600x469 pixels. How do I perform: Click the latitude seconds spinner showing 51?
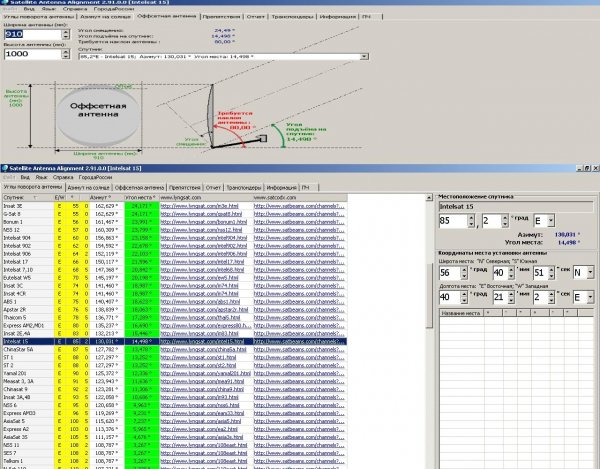tap(544, 273)
